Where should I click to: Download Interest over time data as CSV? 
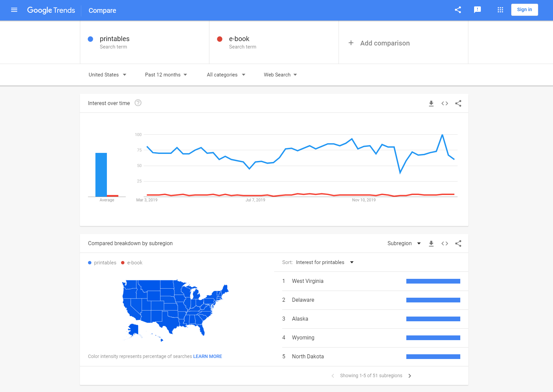[x=431, y=103]
